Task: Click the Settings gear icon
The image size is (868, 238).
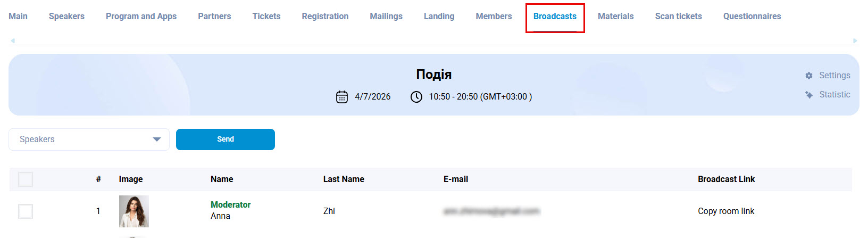Action: pos(809,76)
